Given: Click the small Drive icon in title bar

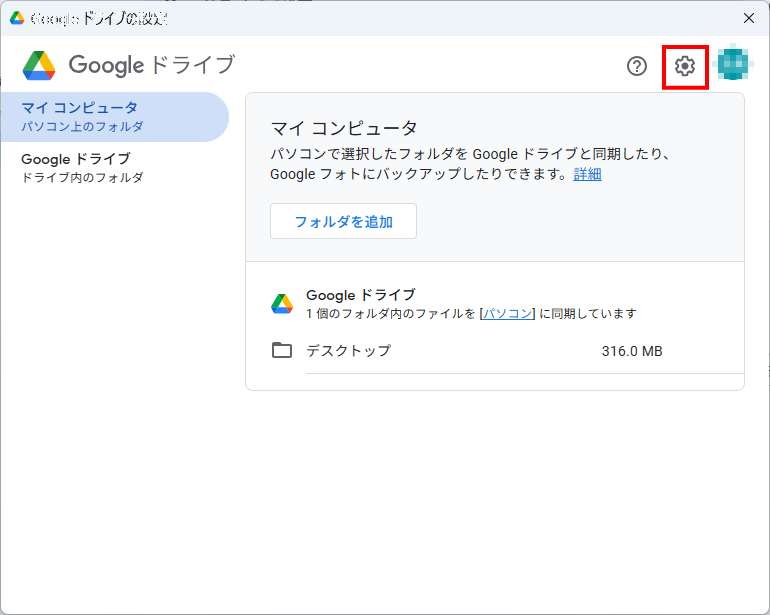Looking at the screenshot, I should [x=17, y=18].
